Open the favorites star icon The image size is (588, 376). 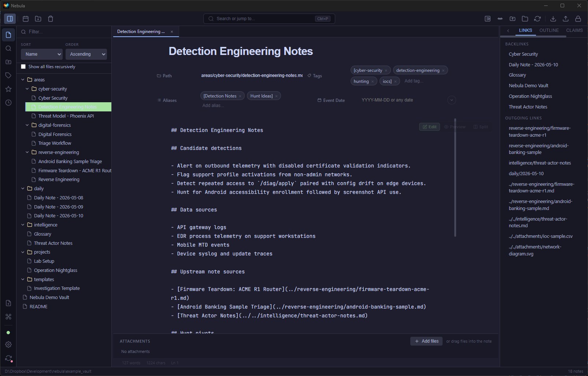click(x=8, y=89)
